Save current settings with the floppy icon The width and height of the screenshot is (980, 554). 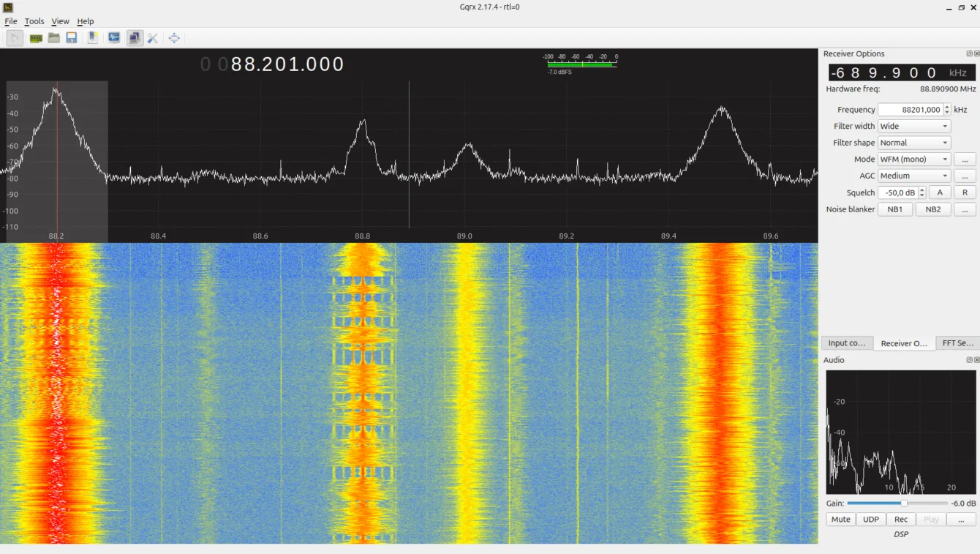72,37
